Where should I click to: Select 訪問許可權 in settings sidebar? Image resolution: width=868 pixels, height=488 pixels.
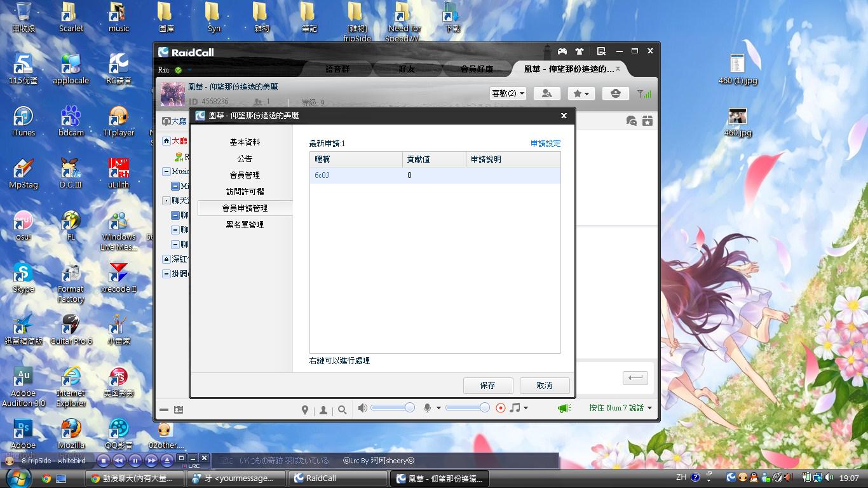245,192
